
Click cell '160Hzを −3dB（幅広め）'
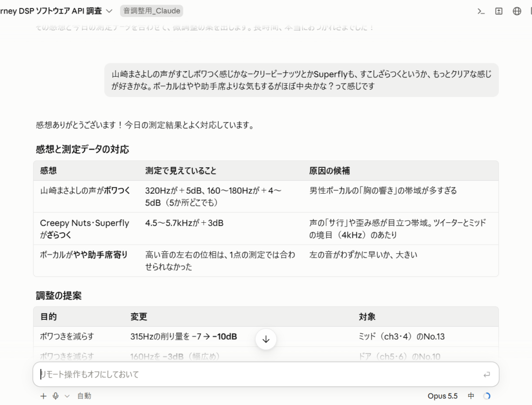(x=175, y=357)
